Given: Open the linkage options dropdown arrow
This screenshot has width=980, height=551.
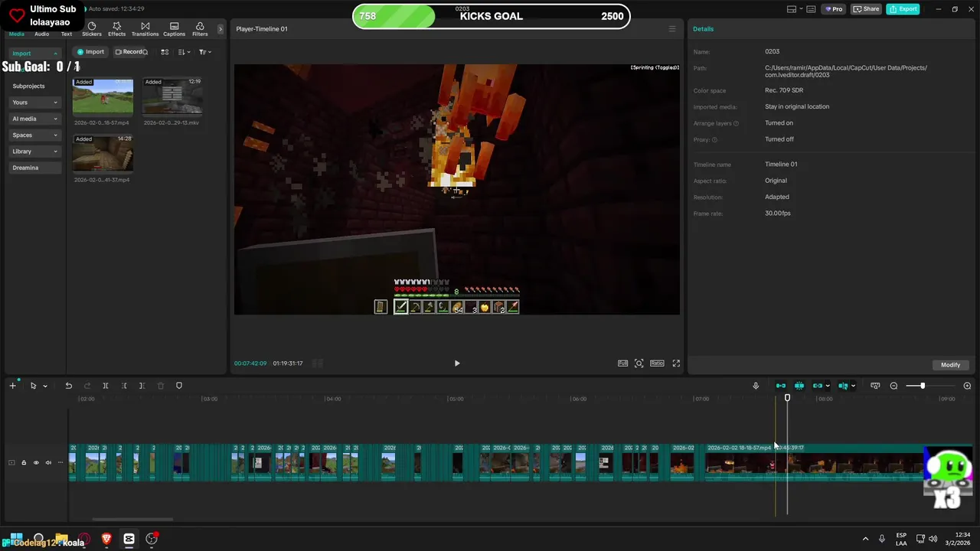Looking at the screenshot, I should 828,386.
